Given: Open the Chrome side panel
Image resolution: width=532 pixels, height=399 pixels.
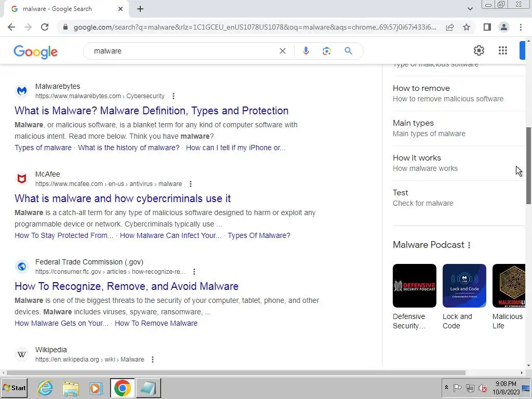Looking at the screenshot, I should click(x=487, y=27).
